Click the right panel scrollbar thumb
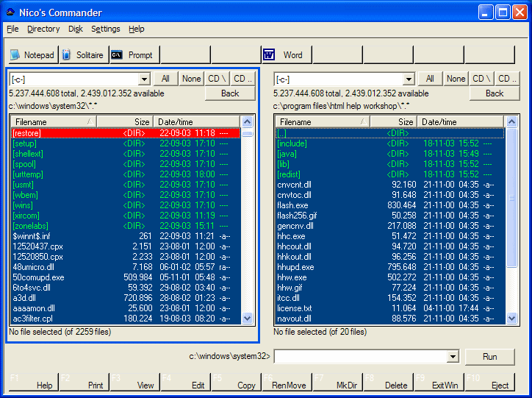The height and width of the screenshot is (398, 532). pos(511,198)
